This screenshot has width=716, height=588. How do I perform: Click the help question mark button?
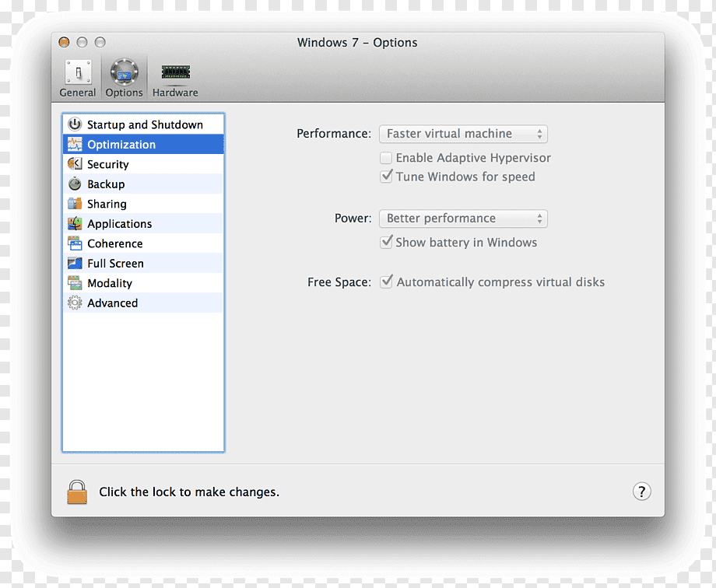pyautogui.click(x=641, y=492)
